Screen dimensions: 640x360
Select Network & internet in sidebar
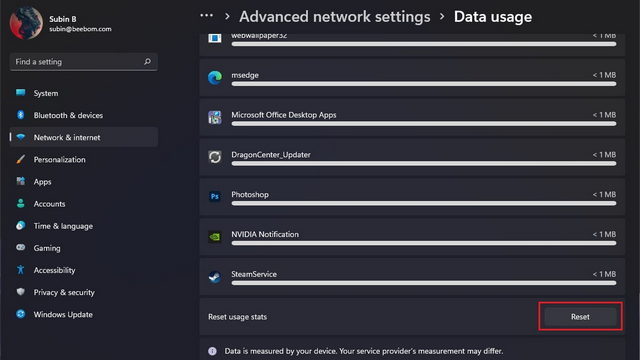pyautogui.click(x=84, y=137)
